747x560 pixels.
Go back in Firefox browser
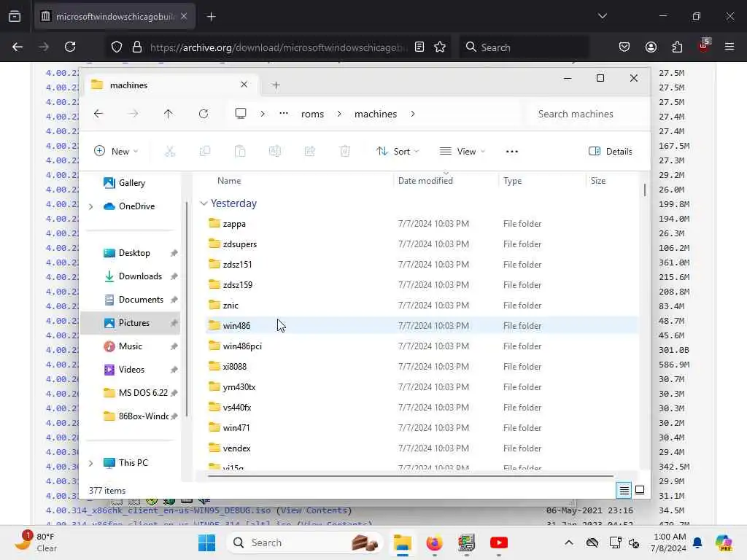[18, 47]
